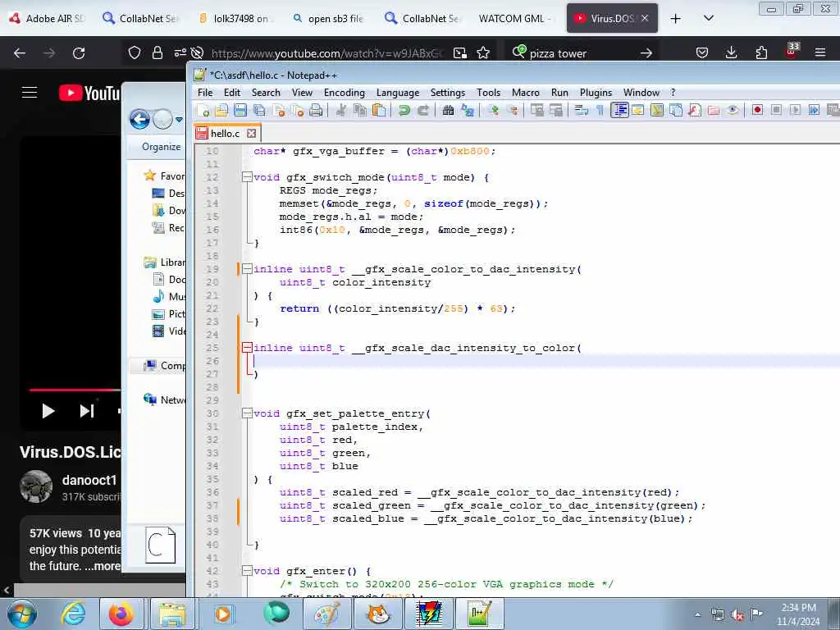Cut selection using the scissors icon
The image size is (840, 630).
click(340, 111)
